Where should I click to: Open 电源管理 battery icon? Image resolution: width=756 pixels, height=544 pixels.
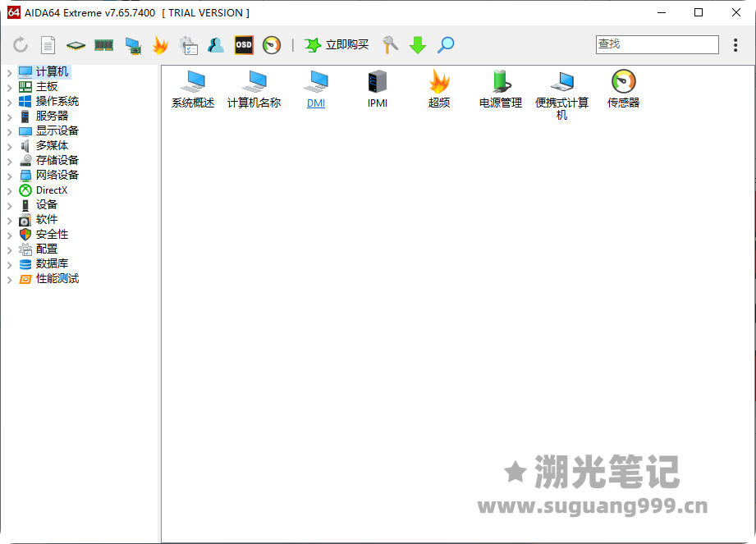(x=501, y=89)
